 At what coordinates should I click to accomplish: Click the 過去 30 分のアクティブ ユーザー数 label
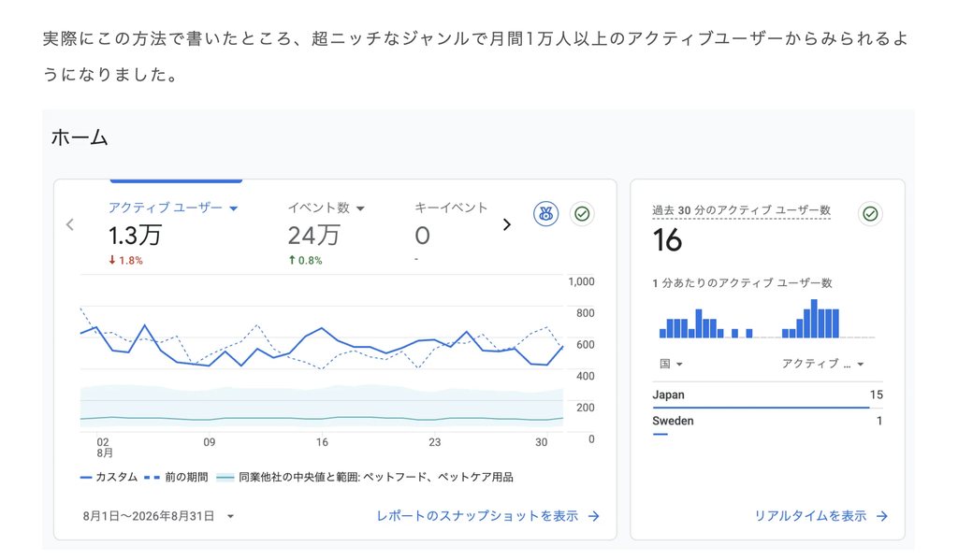click(741, 210)
